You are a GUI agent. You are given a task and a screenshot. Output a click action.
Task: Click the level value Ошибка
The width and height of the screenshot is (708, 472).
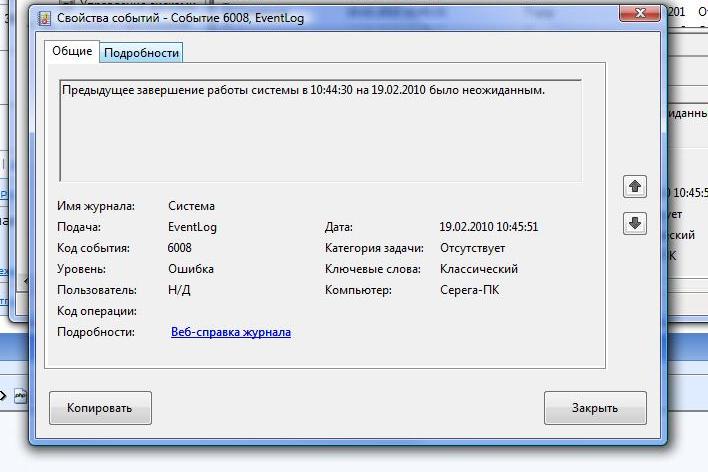(191, 269)
